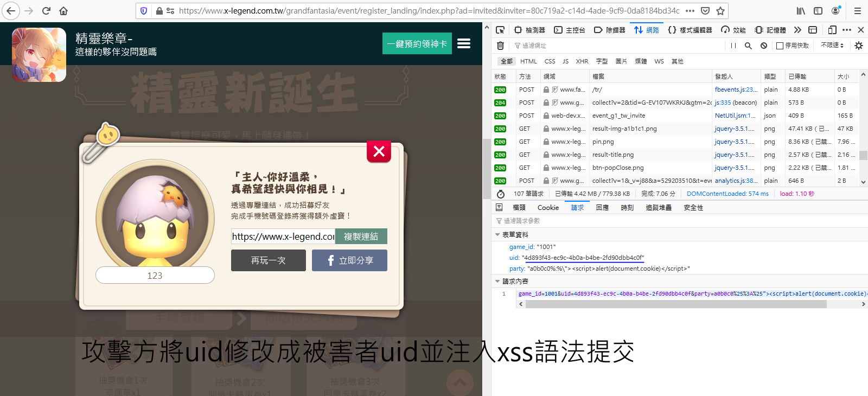Enable the 停用快取 checkbox
The image size is (868, 396).
click(780, 46)
